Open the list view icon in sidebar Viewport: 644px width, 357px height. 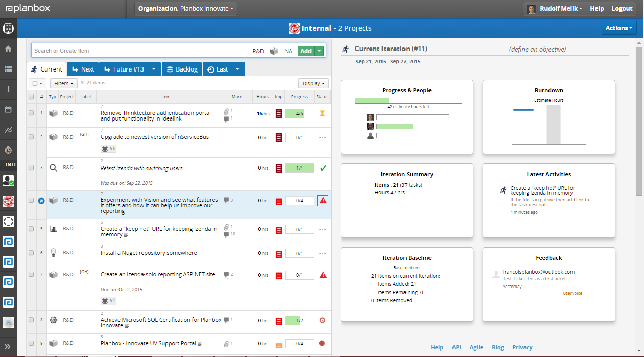tap(8, 68)
